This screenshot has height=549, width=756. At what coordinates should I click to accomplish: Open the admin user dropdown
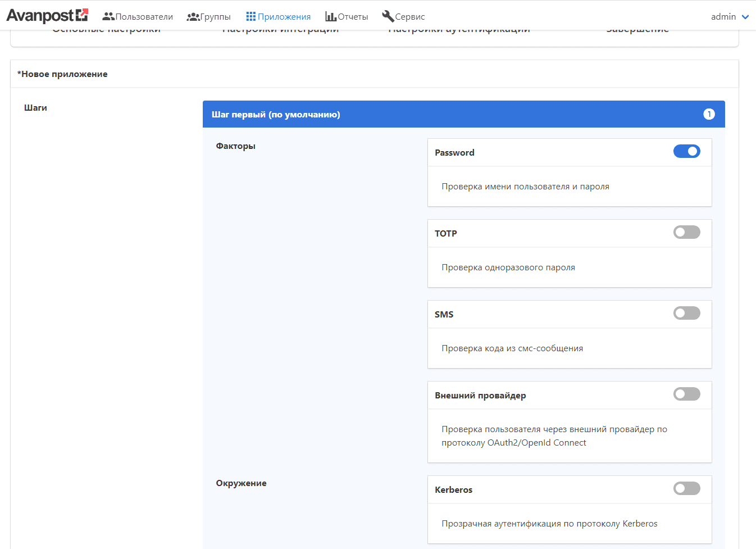[730, 17]
